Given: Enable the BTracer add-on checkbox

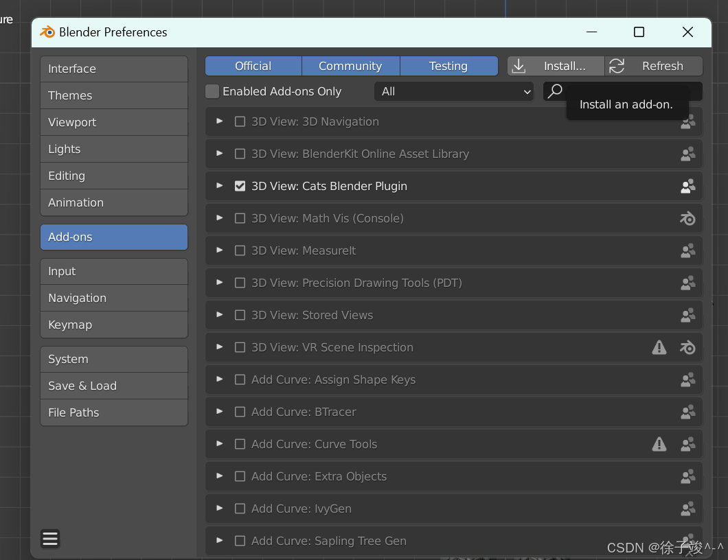Looking at the screenshot, I should 240,412.
